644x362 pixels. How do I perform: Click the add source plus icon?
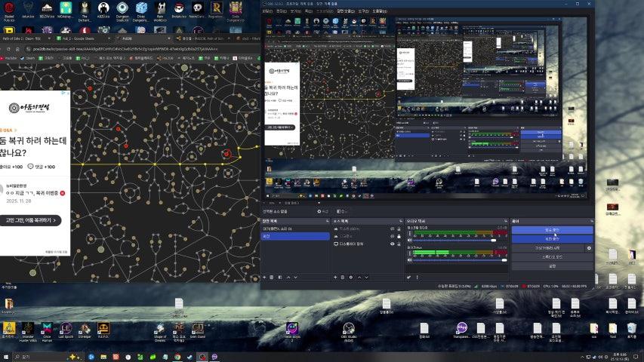[336, 278]
